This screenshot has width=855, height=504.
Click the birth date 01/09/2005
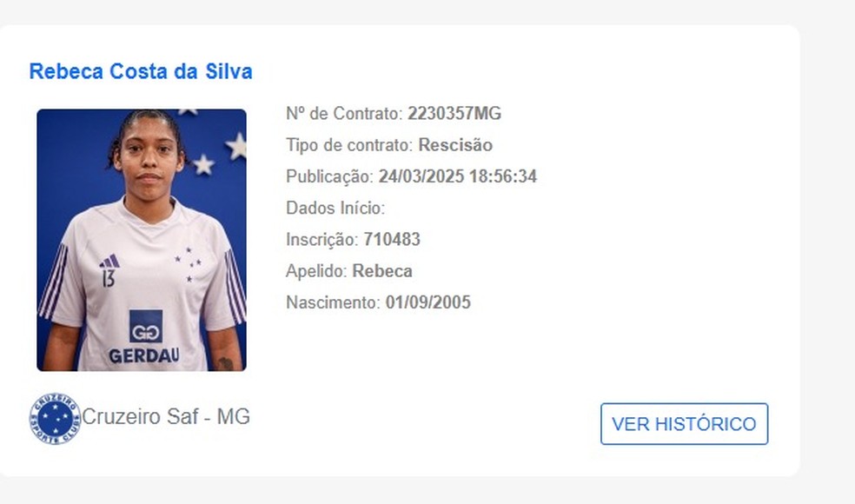point(428,302)
